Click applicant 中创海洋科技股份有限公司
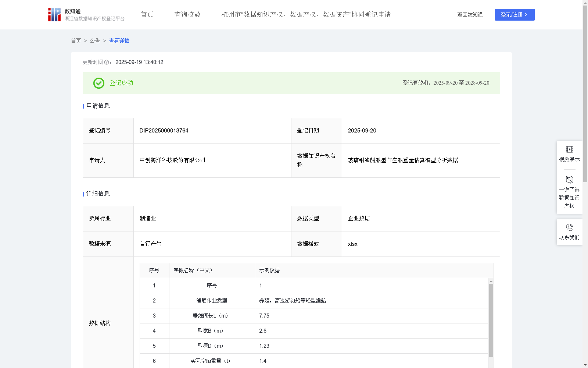This screenshot has width=588, height=368. (172, 160)
